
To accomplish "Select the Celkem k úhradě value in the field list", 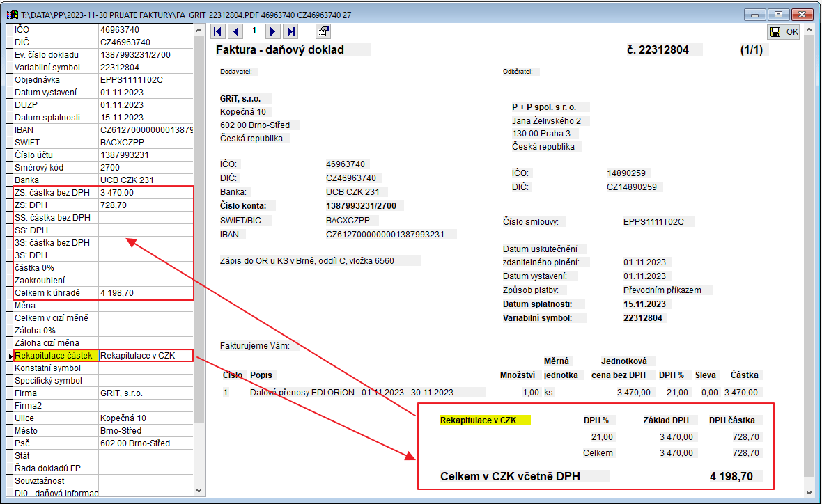I will (146, 293).
